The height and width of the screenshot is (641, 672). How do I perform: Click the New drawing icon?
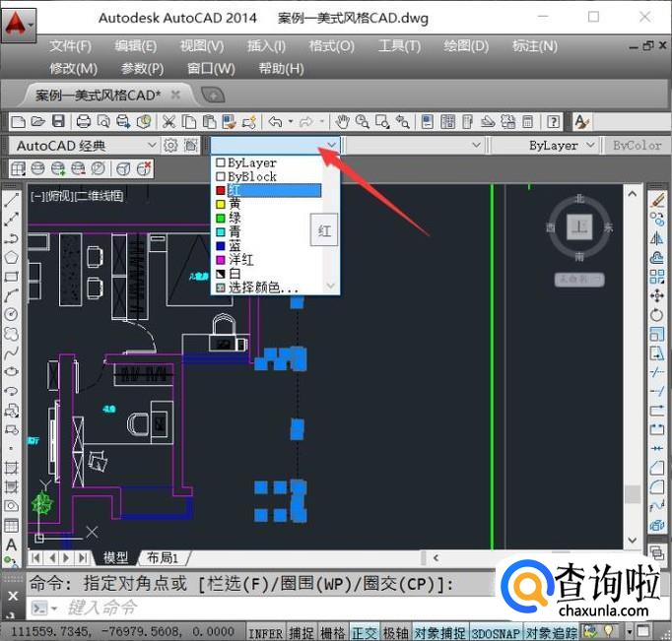click(18, 122)
